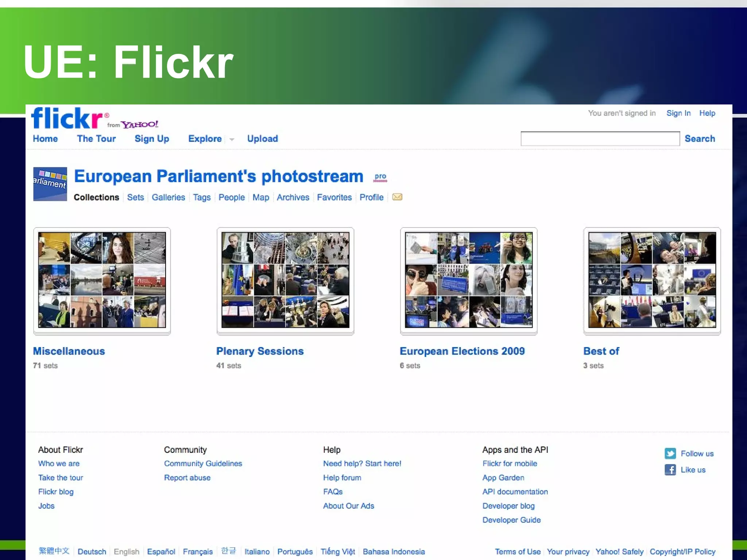747x560 pixels.
Task: Open Flickr for mobile link
Action: tap(510, 463)
